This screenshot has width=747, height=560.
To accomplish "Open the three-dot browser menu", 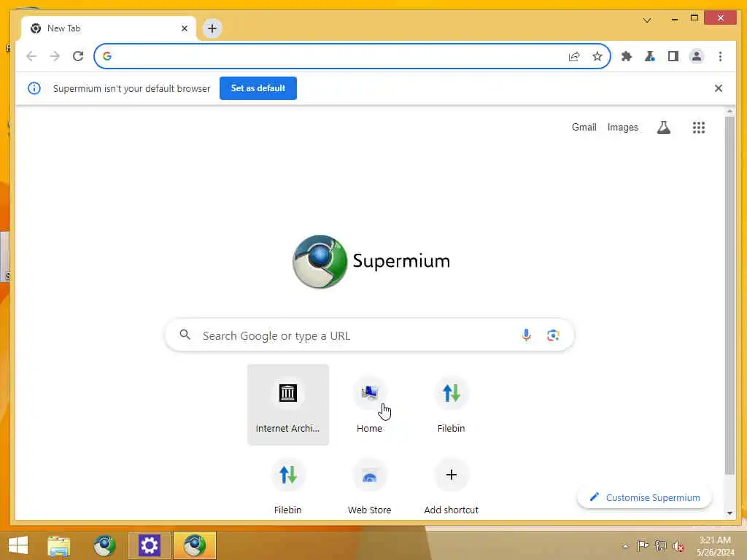I will (x=720, y=56).
